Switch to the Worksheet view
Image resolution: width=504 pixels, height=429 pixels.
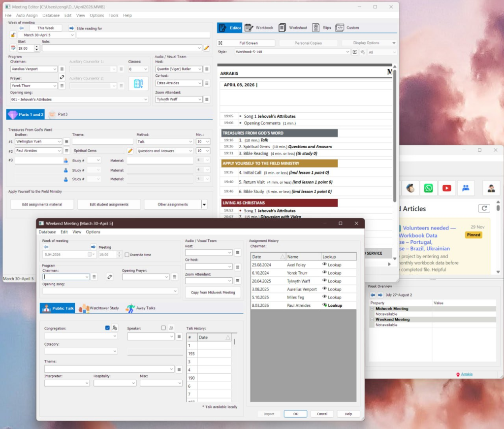point(293,28)
